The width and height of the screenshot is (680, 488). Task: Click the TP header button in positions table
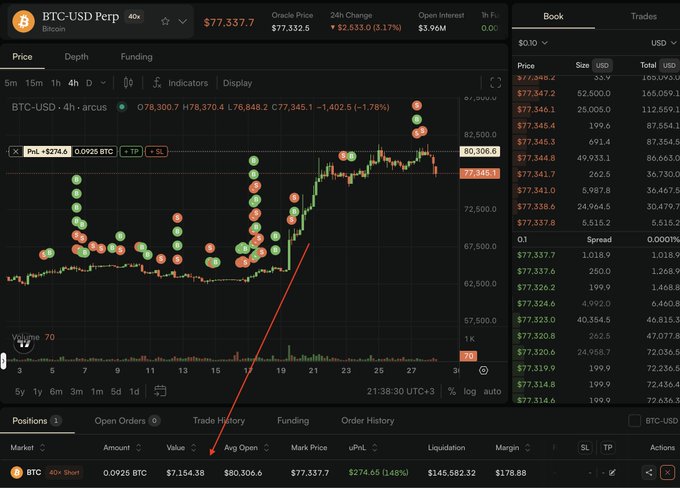(x=608, y=447)
